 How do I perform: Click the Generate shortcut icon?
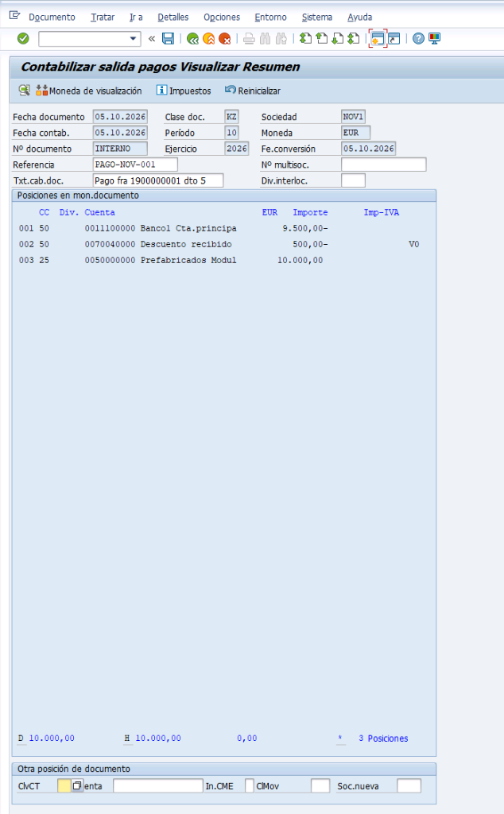pyautogui.click(x=394, y=38)
